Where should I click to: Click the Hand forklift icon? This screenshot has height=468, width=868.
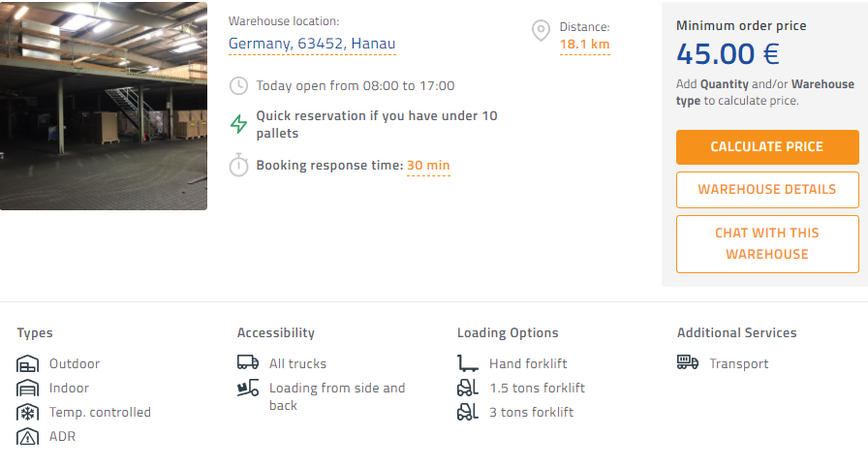pyautogui.click(x=468, y=364)
